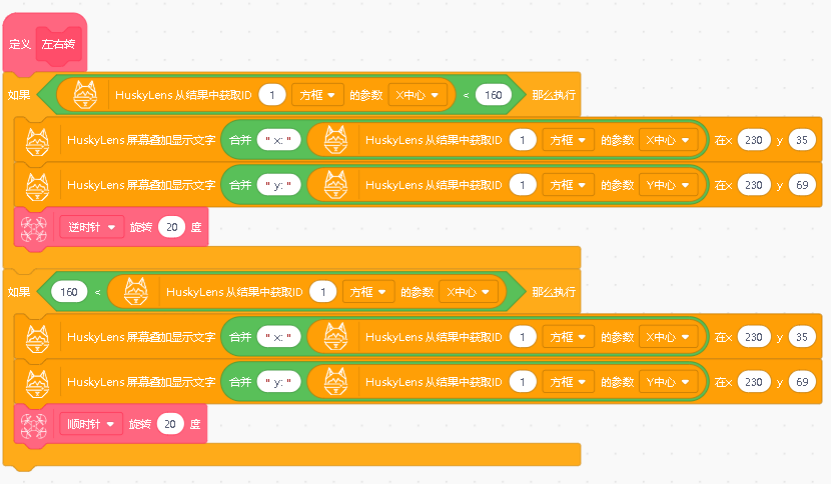Click ID field 1 in y: row, 逆时针 branch
Image resolution: width=831 pixels, height=485 pixels.
pos(523,185)
